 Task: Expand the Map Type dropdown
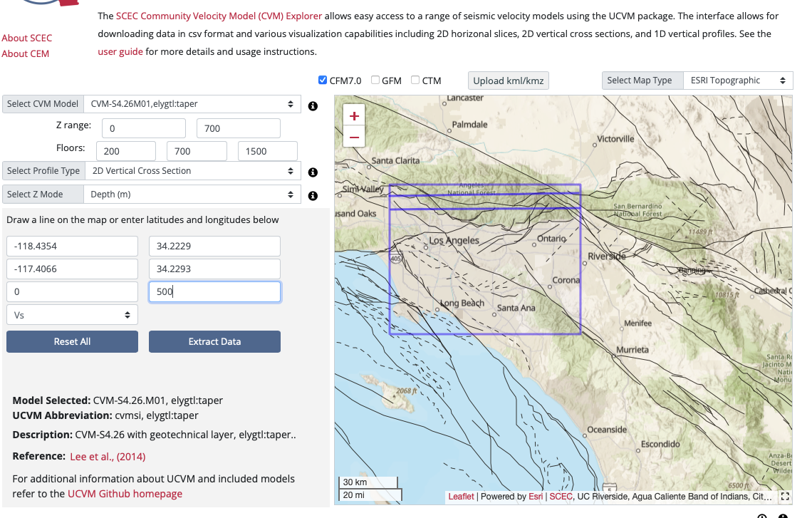pyautogui.click(x=737, y=81)
